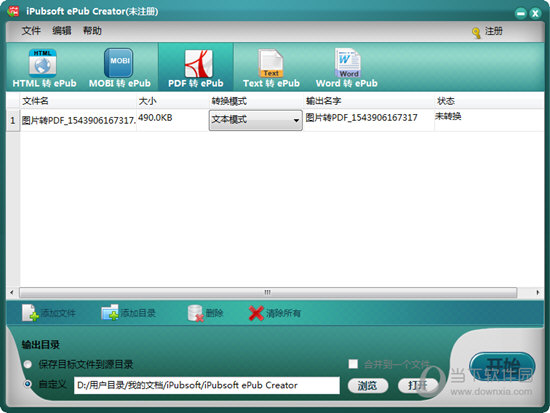Select MOBI 转 ePub conversion mode
Viewport: 550px width, 413px height.
click(x=120, y=68)
